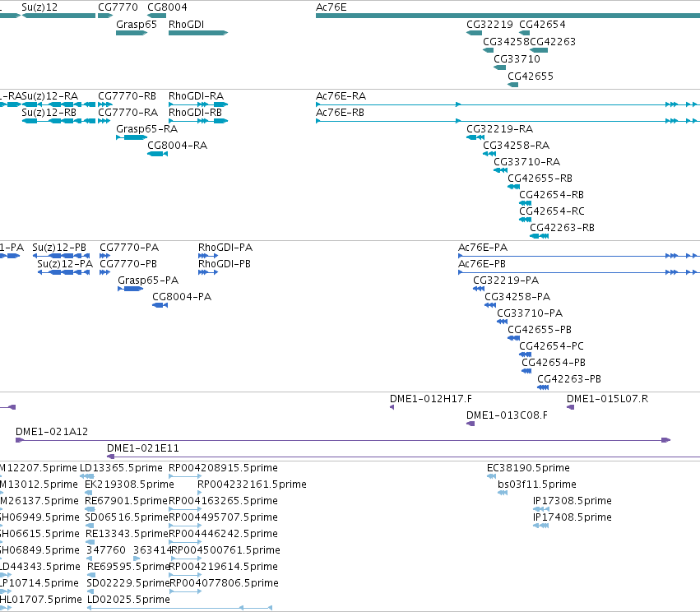Click the CG8004-PA protein label
Image resolution: width=700 pixels, height=612 pixels.
[x=182, y=297]
